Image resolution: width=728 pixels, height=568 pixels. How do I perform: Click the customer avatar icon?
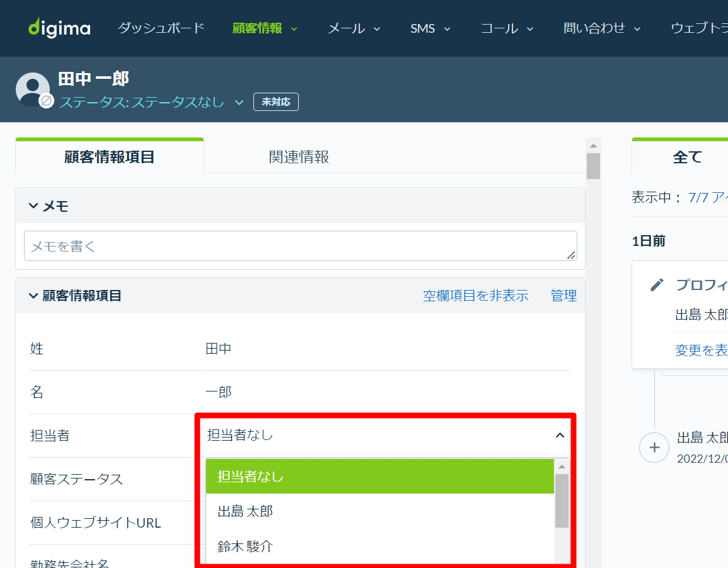(x=33, y=89)
